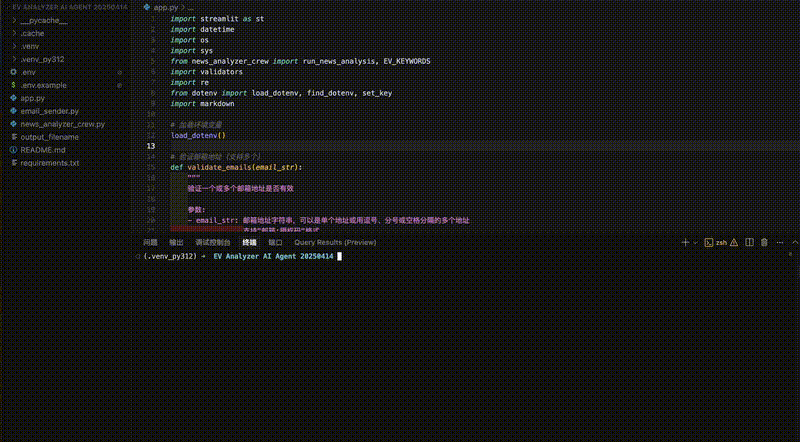This screenshot has width=800, height=442.
Task: Click the load_dotenv() call
Action: 198,135
